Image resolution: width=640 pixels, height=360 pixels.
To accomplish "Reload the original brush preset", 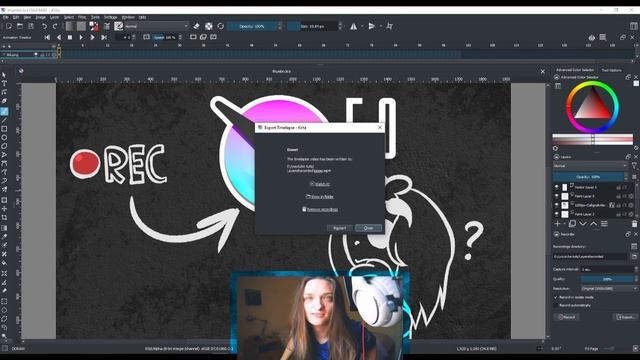I will [x=221, y=26].
